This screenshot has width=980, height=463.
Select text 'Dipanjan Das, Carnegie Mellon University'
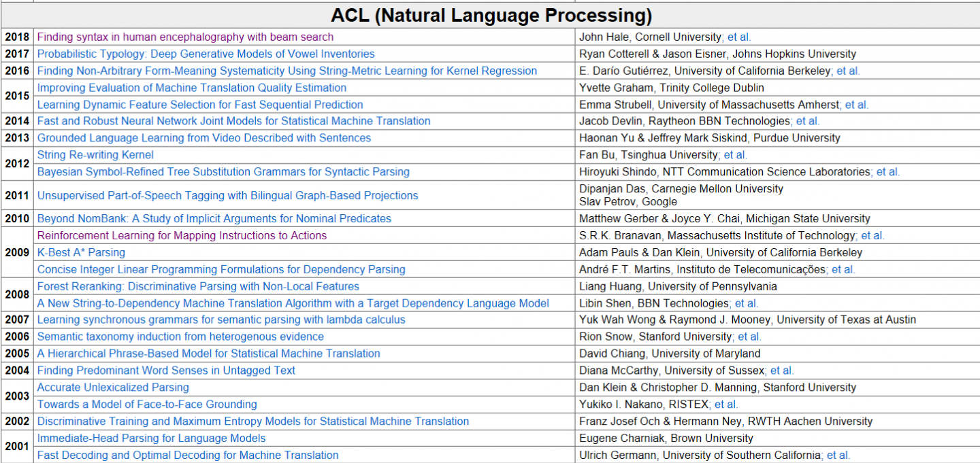tap(681, 189)
